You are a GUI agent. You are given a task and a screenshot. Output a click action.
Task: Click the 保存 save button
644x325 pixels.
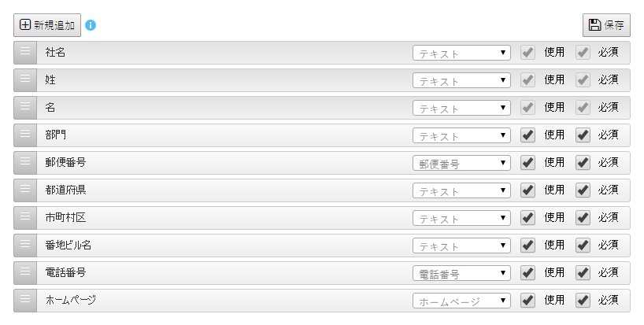[x=606, y=25]
